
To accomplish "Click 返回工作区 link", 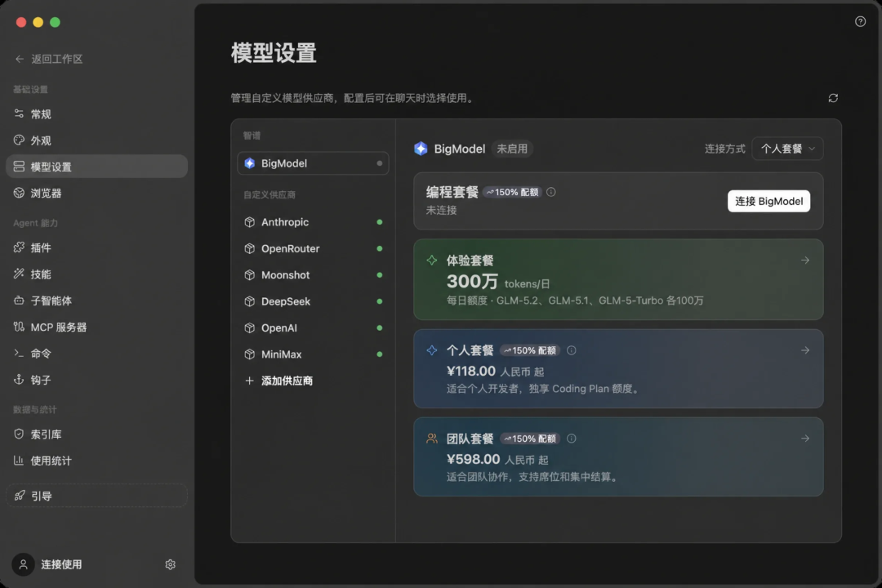I will pyautogui.click(x=57, y=59).
